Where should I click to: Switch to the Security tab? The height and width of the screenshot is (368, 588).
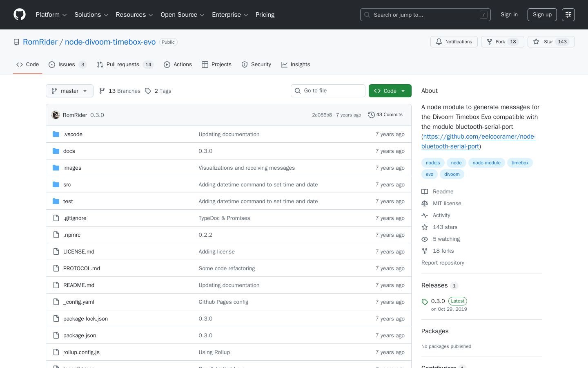tap(256, 65)
